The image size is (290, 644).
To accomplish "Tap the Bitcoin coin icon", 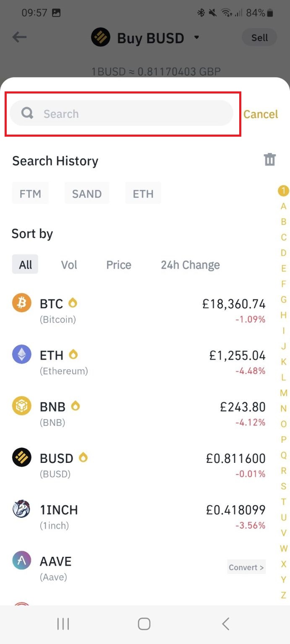I will (22, 303).
